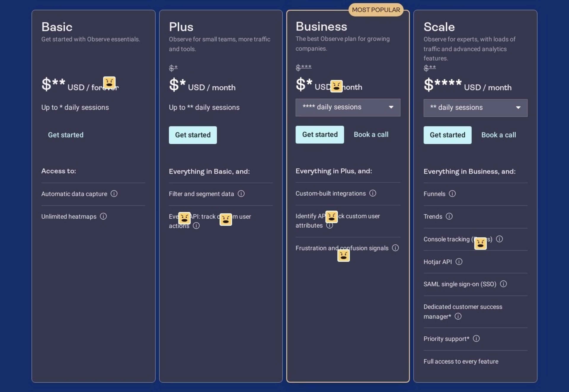
Task: Click Get started on the Business plan
Action: point(319,135)
